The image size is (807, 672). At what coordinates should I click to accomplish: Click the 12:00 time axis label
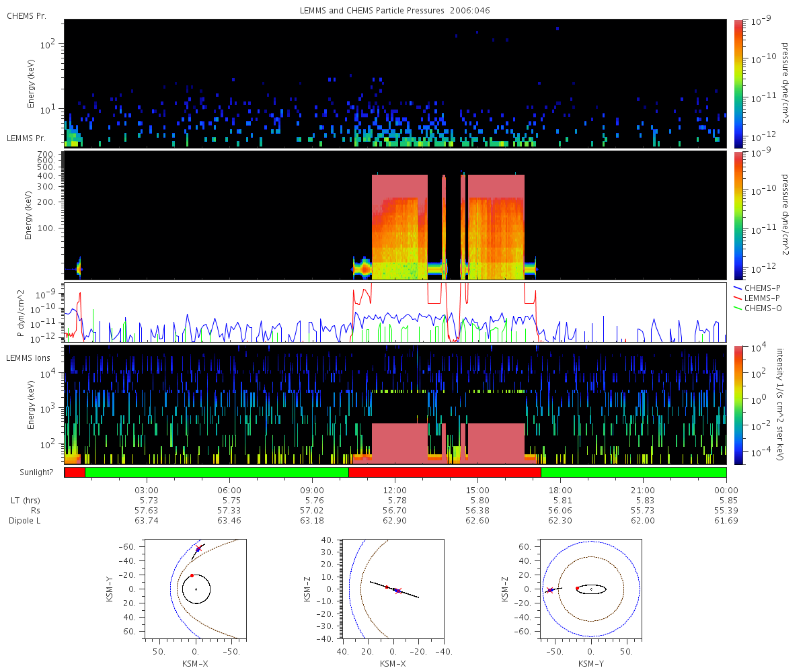click(395, 491)
